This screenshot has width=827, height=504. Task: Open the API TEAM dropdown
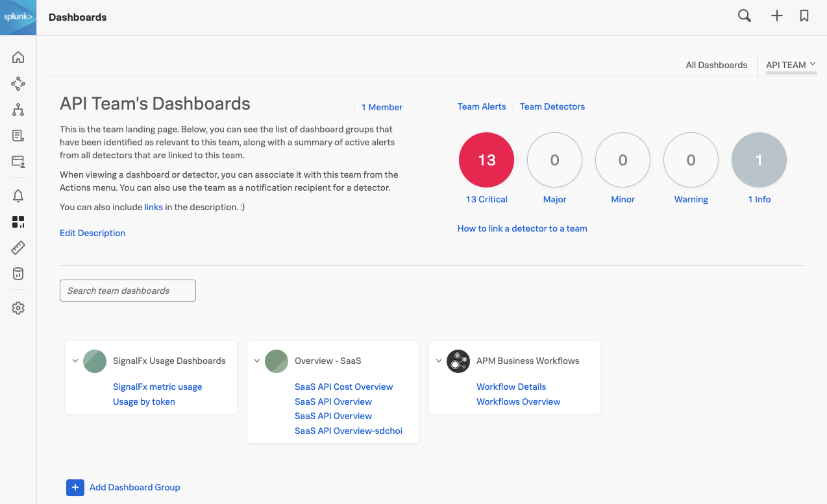[x=791, y=65]
